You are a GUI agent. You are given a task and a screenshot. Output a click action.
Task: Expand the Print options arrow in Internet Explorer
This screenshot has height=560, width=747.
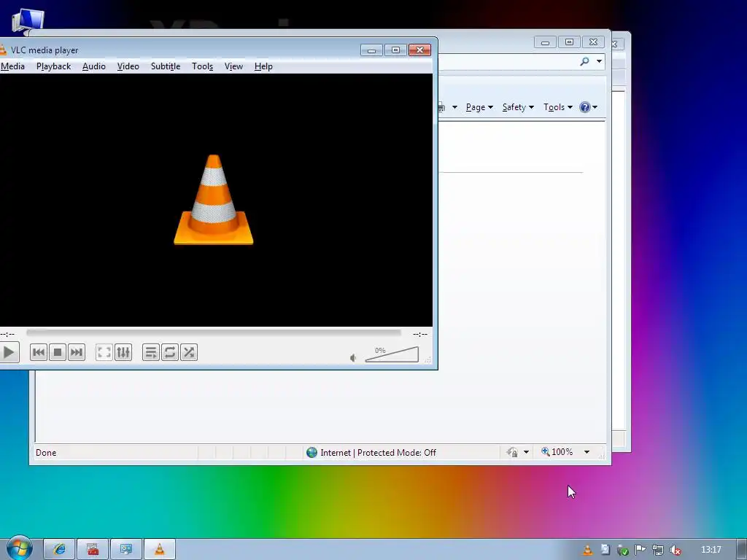click(x=454, y=107)
